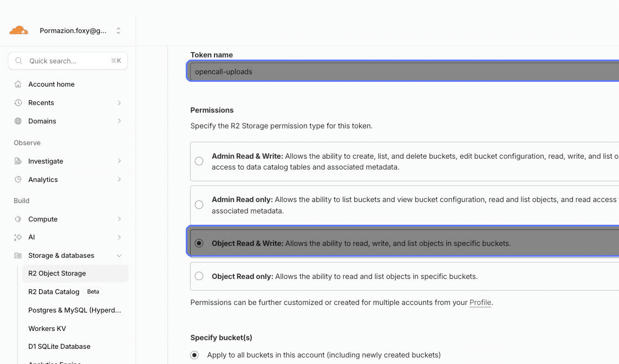Click the search magnifier icon

click(18, 61)
